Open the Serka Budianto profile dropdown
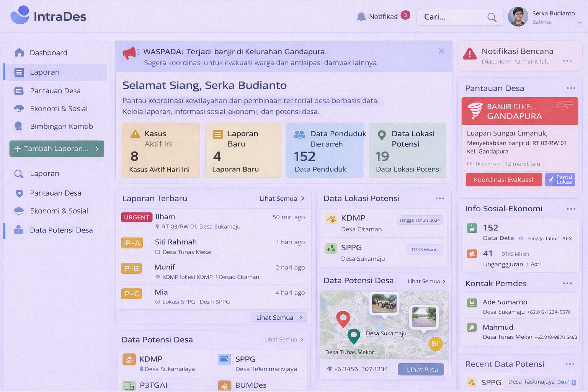 (x=580, y=22)
